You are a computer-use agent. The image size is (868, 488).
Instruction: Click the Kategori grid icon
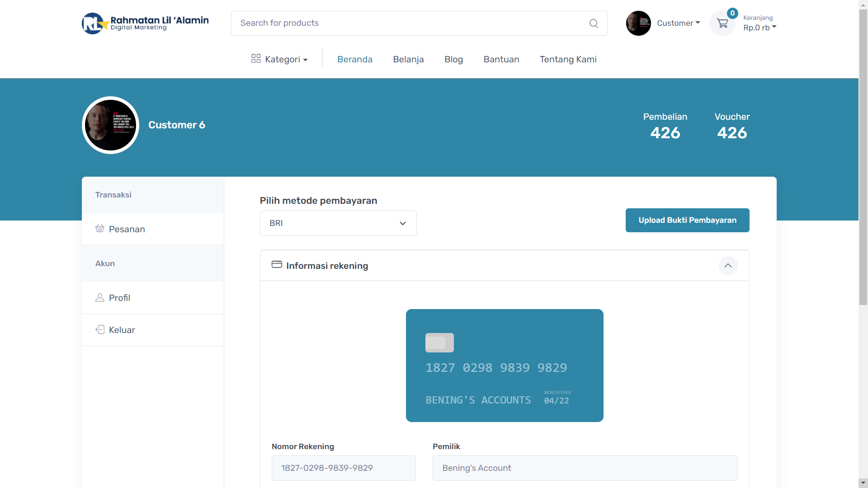click(256, 59)
